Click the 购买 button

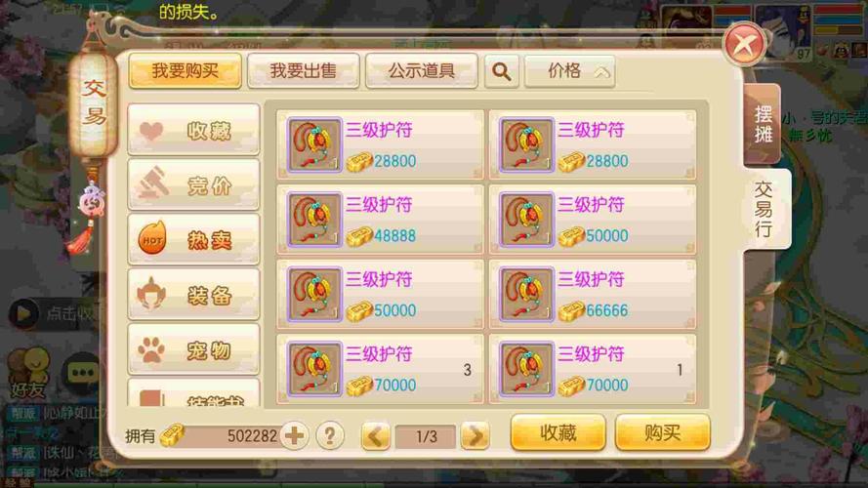[x=662, y=432]
